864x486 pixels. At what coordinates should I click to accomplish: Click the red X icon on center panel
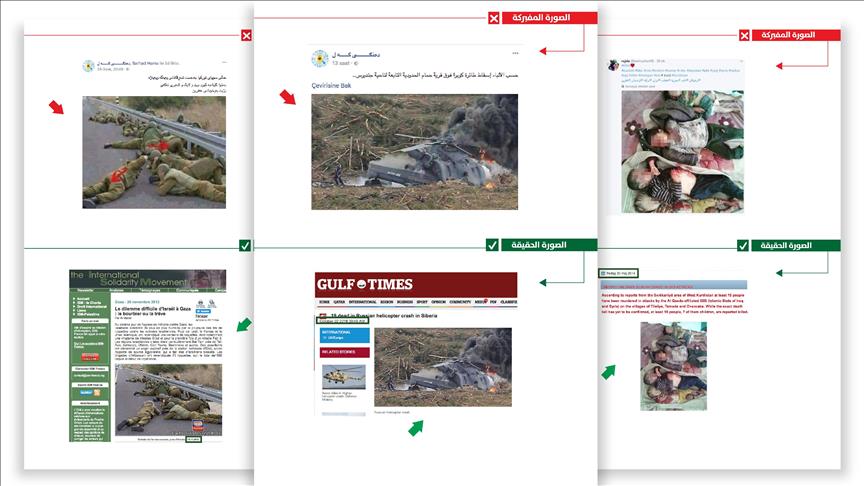tap(494, 18)
